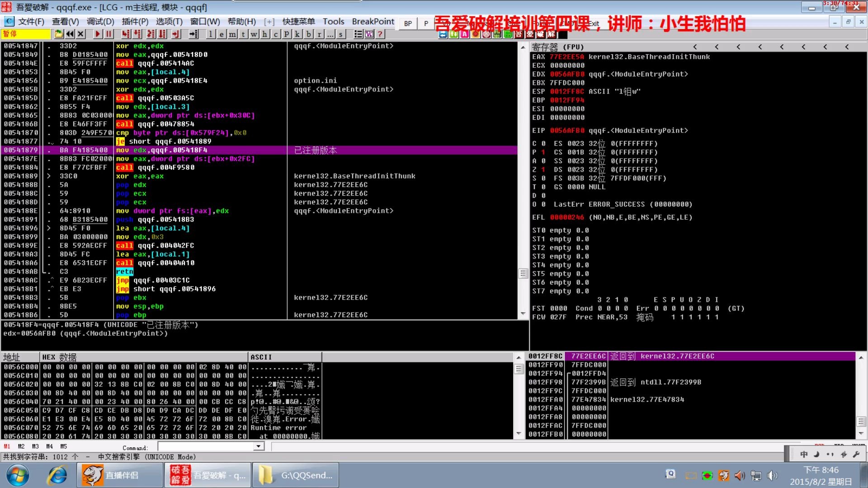Focus the Command input field
The height and width of the screenshot is (488, 868).
point(206,446)
